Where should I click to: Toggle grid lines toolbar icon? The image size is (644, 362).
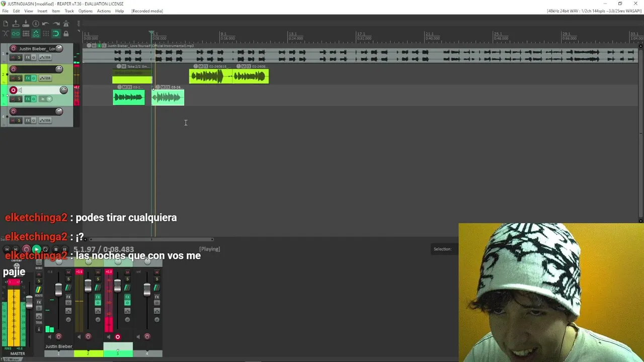point(46,34)
